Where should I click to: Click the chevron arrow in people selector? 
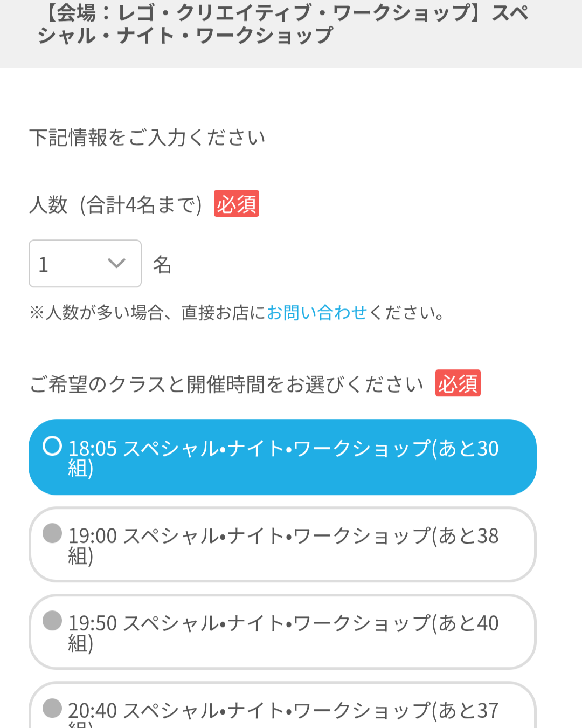[116, 263]
